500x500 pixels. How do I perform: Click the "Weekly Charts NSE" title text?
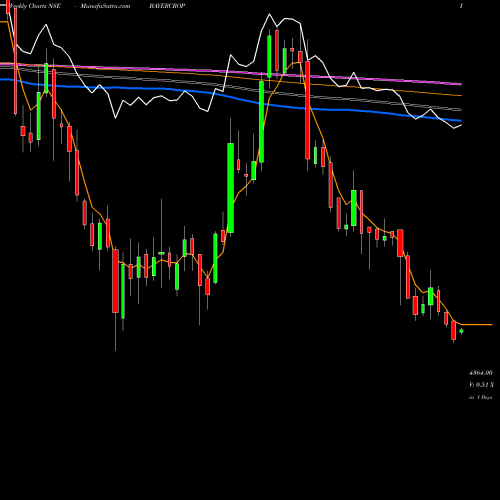35,6
